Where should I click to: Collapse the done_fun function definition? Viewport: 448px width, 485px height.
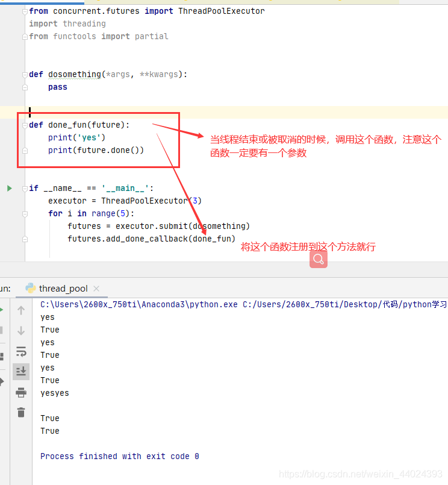25,125
